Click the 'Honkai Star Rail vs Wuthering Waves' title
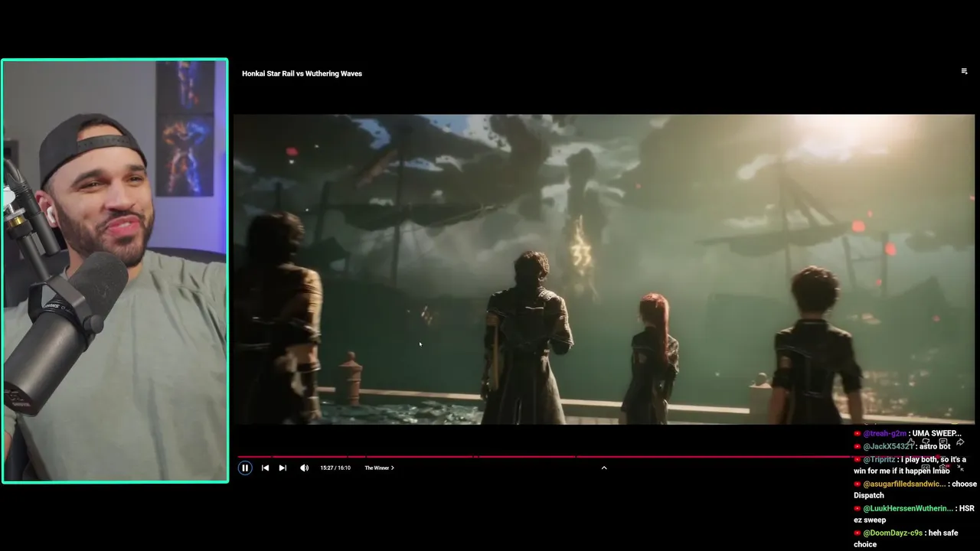Viewport: 980px width, 551px height. [302, 73]
